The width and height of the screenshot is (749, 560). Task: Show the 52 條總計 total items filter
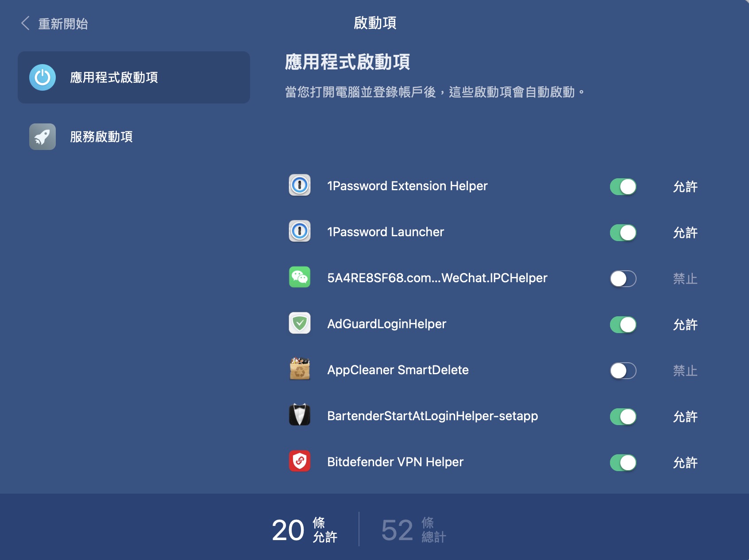click(413, 529)
